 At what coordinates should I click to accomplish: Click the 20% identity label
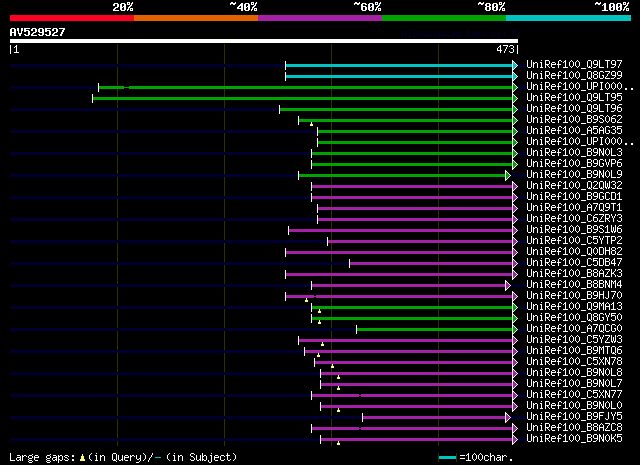tap(123, 7)
